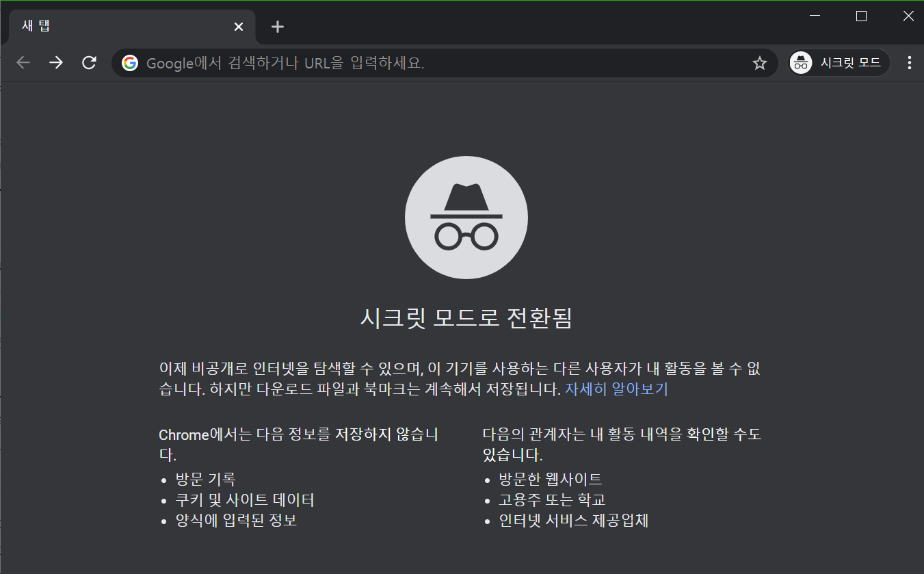Image resolution: width=924 pixels, height=574 pixels.
Task: Click the Google logo in the address bar
Action: coord(130,63)
